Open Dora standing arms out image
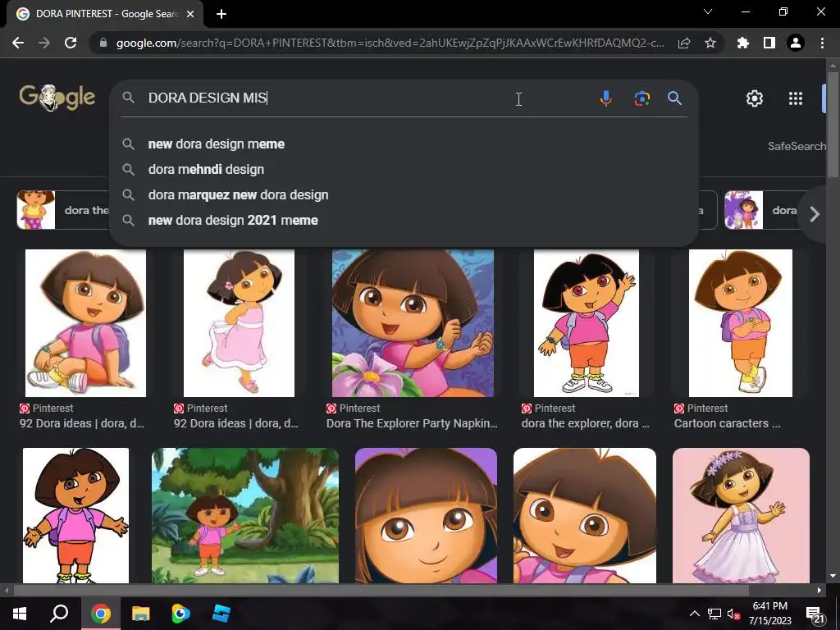Image resolution: width=840 pixels, height=630 pixels. point(75,515)
